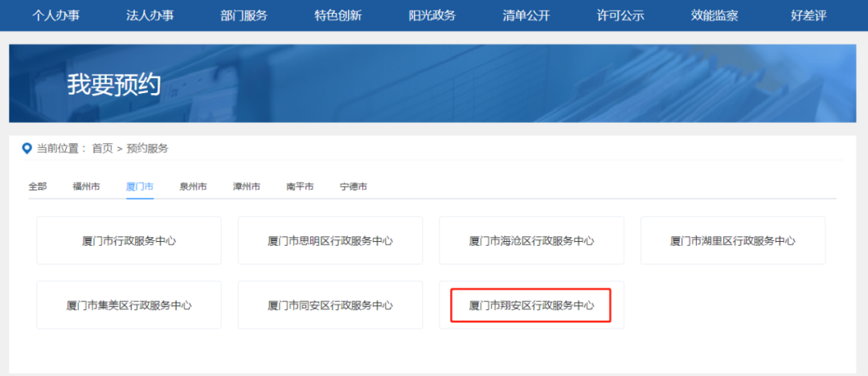Pick 厦门市湖里区行政服务中心
Image resolution: width=868 pixels, height=376 pixels.
(x=732, y=240)
